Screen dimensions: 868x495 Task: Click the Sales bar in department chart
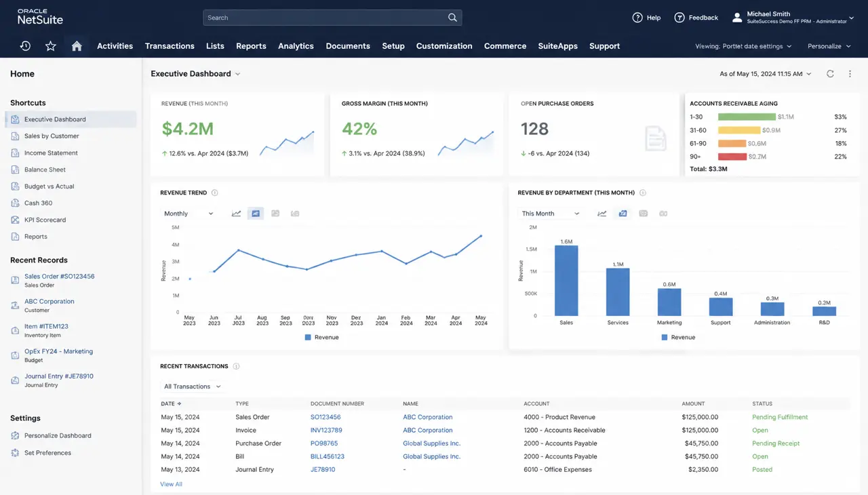pos(566,280)
